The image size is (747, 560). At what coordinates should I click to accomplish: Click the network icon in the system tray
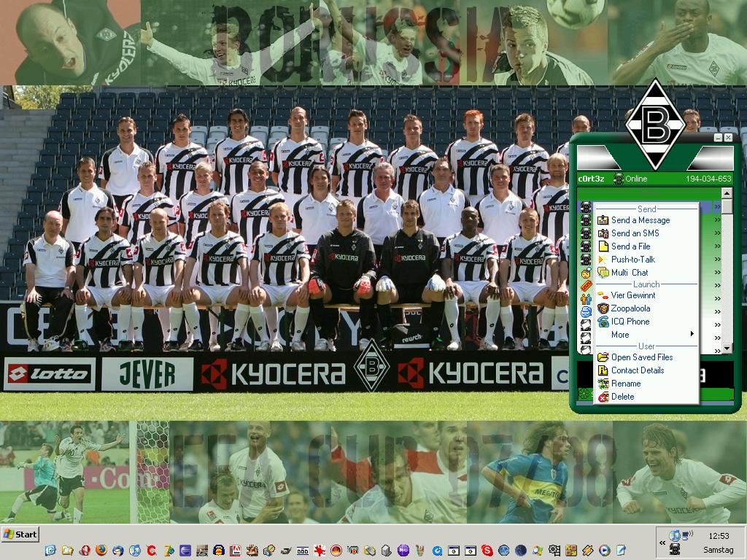pos(687,536)
